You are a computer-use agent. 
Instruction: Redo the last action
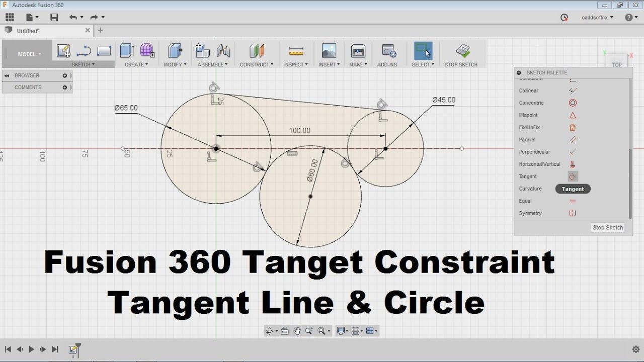94,17
